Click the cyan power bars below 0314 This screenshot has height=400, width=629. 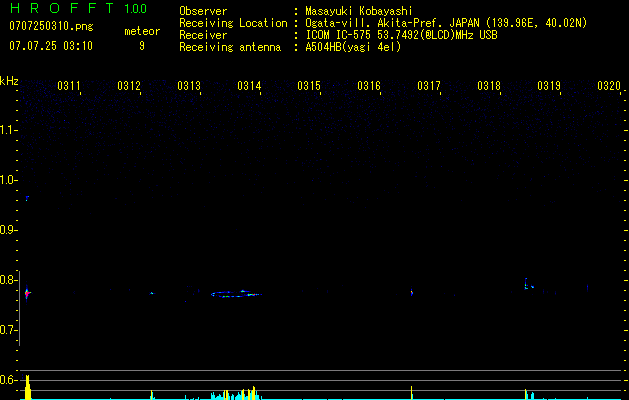[236, 394]
